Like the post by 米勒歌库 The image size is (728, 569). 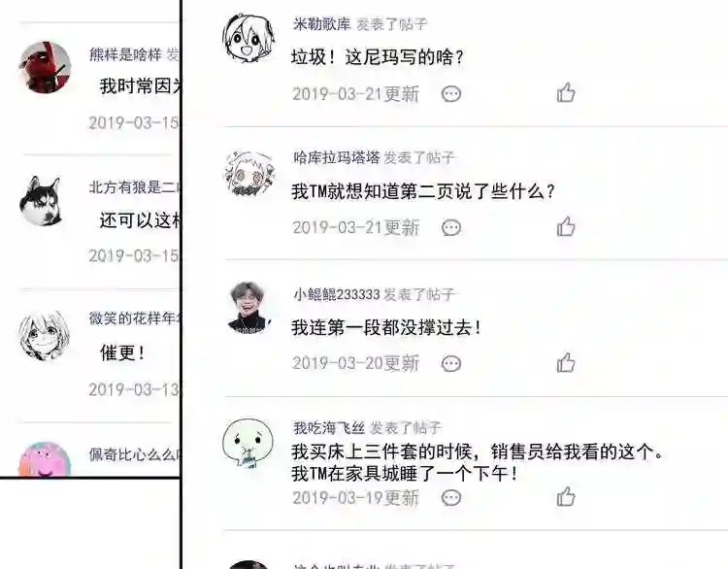pyautogui.click(x=566, y=93)
